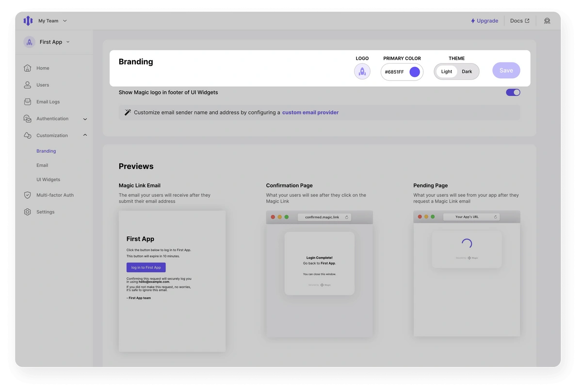The height and width of the screenshot is (392, 582).
Task: Select the Light theme option
Action: 447,72
